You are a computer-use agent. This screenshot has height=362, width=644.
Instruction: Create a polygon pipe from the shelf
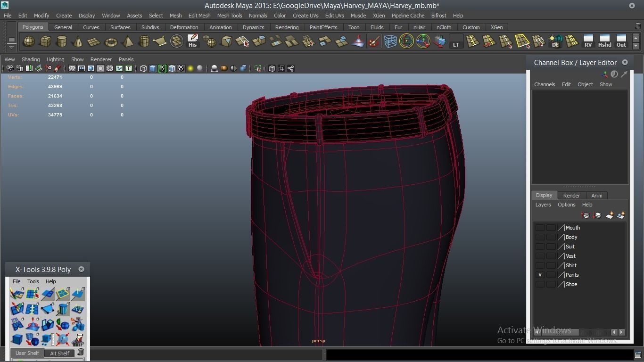pyautogui.click(x=144, y=41)
